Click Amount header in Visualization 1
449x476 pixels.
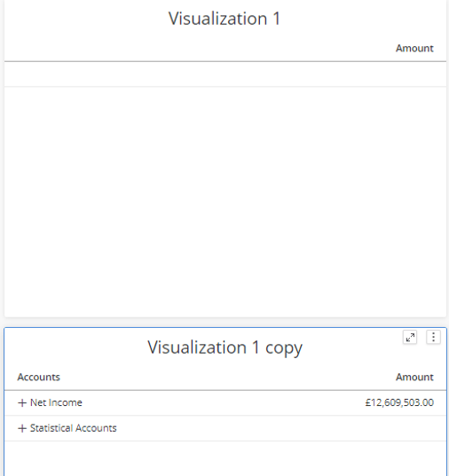click(414, 48)
